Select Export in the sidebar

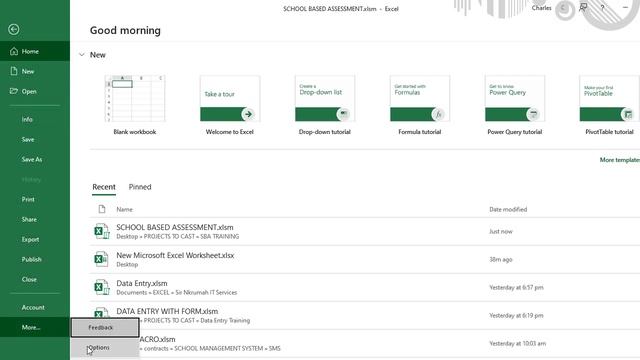(x=35, y=239)
